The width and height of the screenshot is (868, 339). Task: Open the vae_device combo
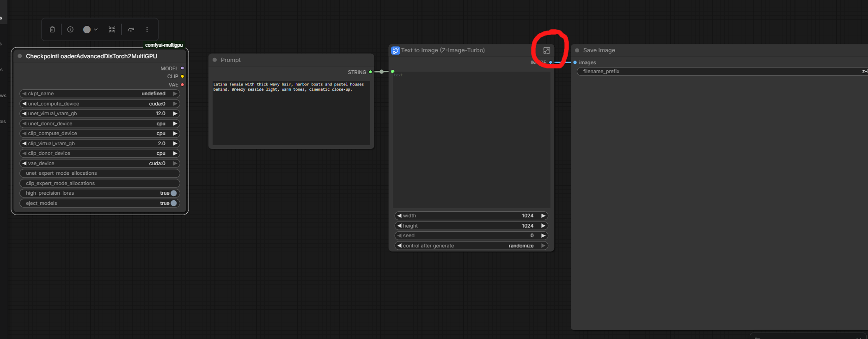pyautogui.click(x=100, y=163)
